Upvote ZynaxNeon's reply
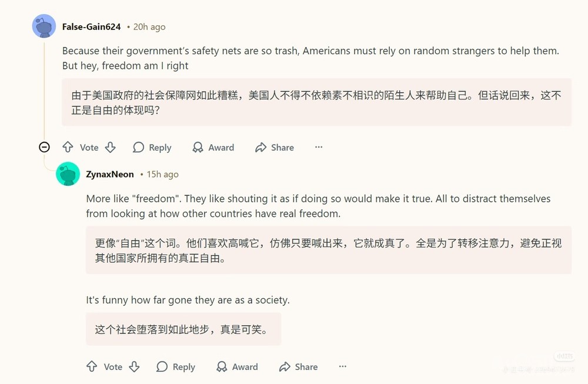The image size is (588, 384). tap(92, 367)
